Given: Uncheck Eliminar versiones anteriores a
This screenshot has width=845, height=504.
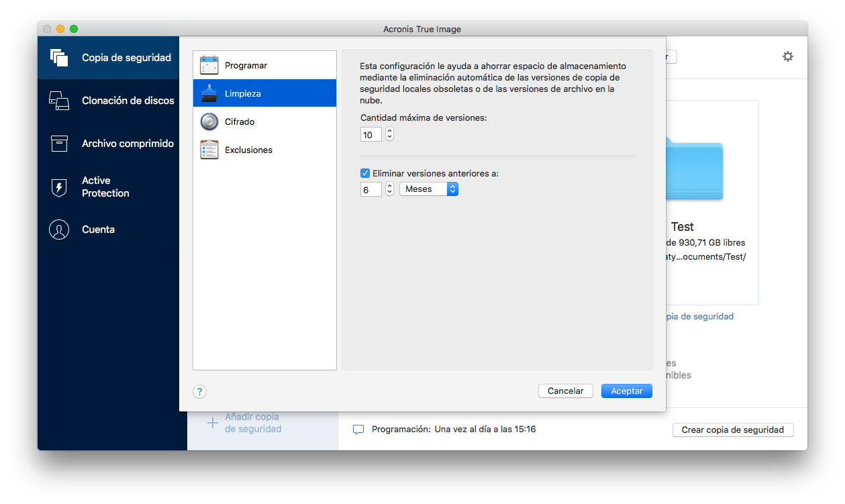Looking at the screenshot, I should pyautogui.click(x=364, y=172).
